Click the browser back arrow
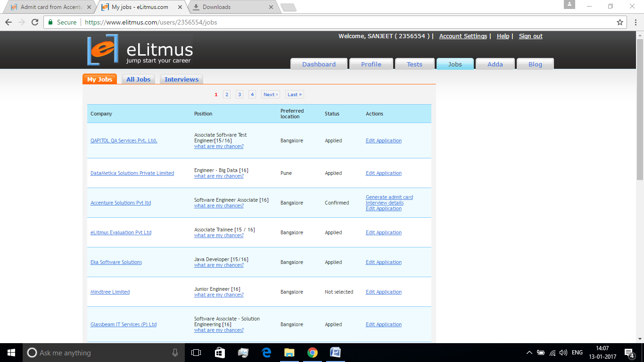Viewport: 644px width, 362px height. 8,22
